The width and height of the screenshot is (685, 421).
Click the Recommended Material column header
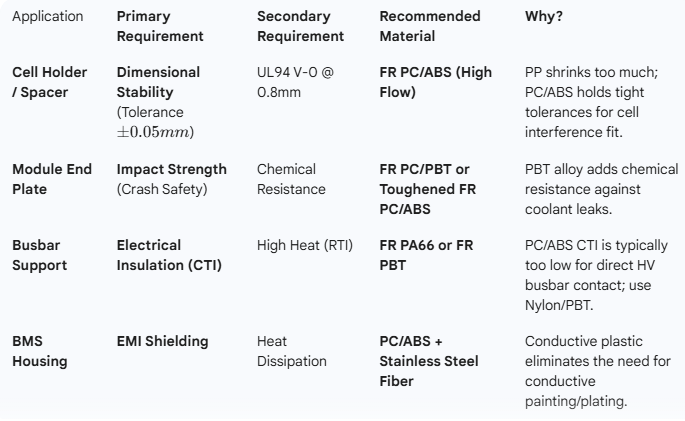pyautogui.click(x=430, y=26)
